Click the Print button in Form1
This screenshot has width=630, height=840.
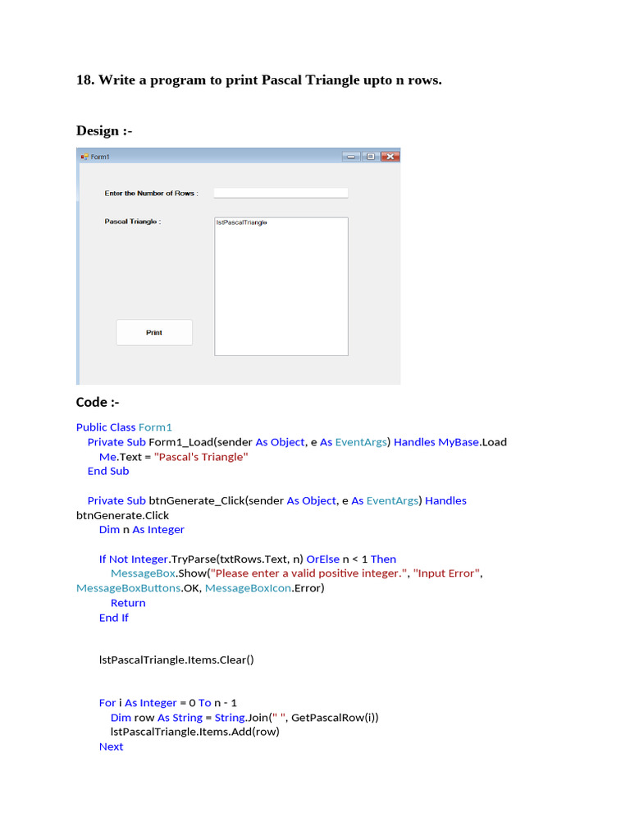point(154,333)
